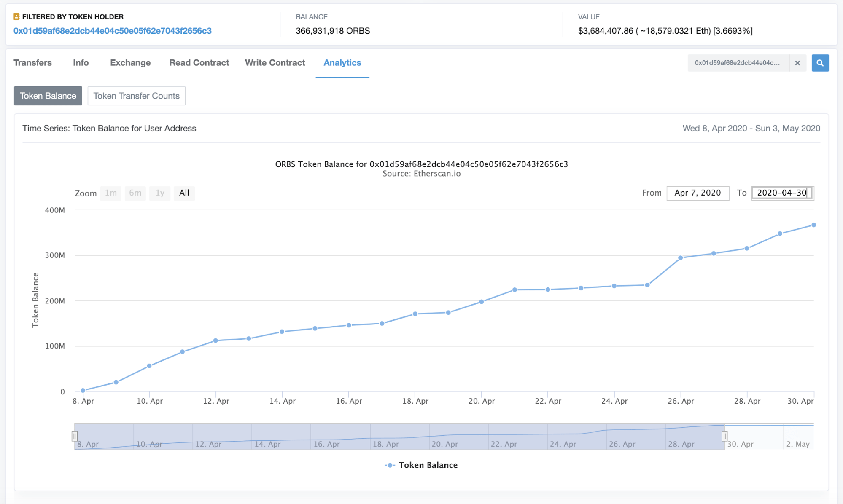Viewport: 843px width, 504px height.
Task: Toggle the Token Balance legend marker
Action: [x=390, y=465]
